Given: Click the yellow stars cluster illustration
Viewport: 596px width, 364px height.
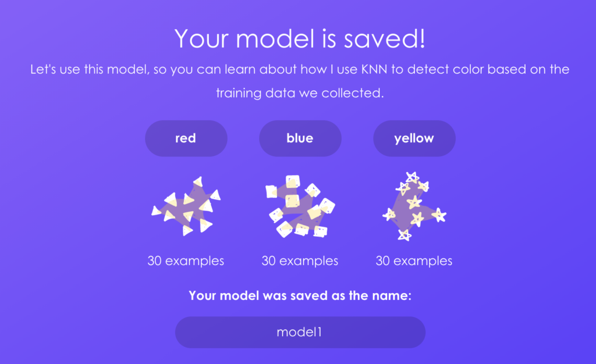Looking at the screenshot, I should 414,206.
